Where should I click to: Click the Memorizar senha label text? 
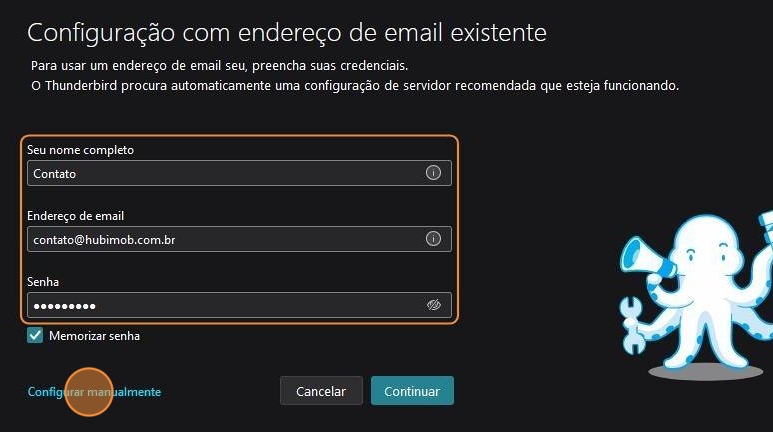click(94, 336)
